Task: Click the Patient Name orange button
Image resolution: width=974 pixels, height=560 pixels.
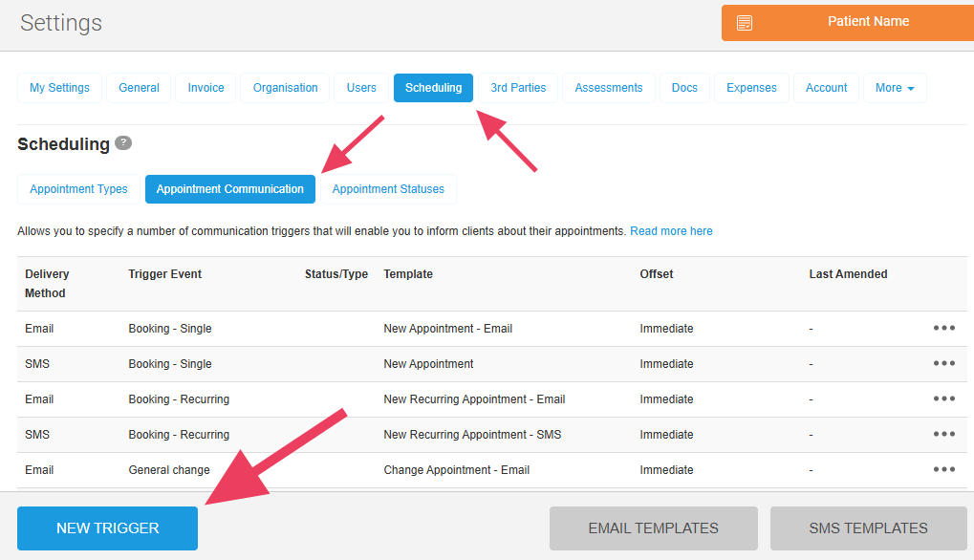Action: 868,22
